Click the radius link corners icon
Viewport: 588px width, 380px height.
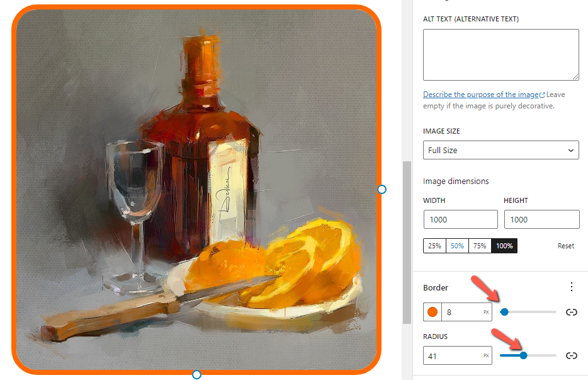coord(572,355)
